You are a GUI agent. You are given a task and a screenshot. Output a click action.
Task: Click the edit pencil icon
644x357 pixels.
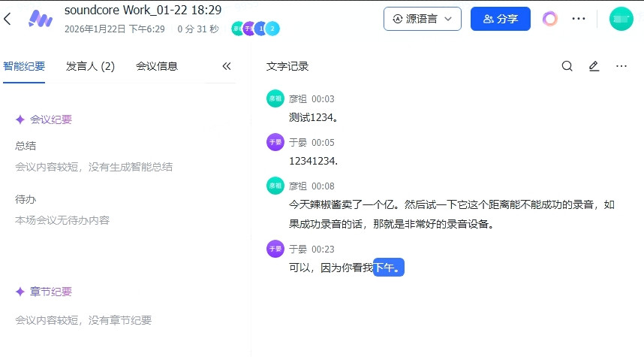tap(594, 66)
